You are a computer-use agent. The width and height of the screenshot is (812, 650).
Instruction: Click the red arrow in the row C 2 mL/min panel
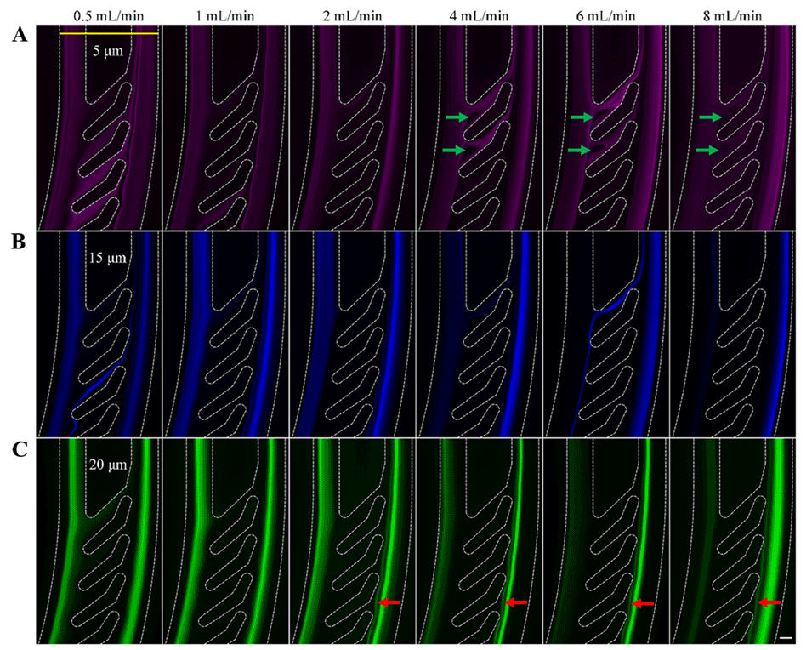click(x=390, y=602)
